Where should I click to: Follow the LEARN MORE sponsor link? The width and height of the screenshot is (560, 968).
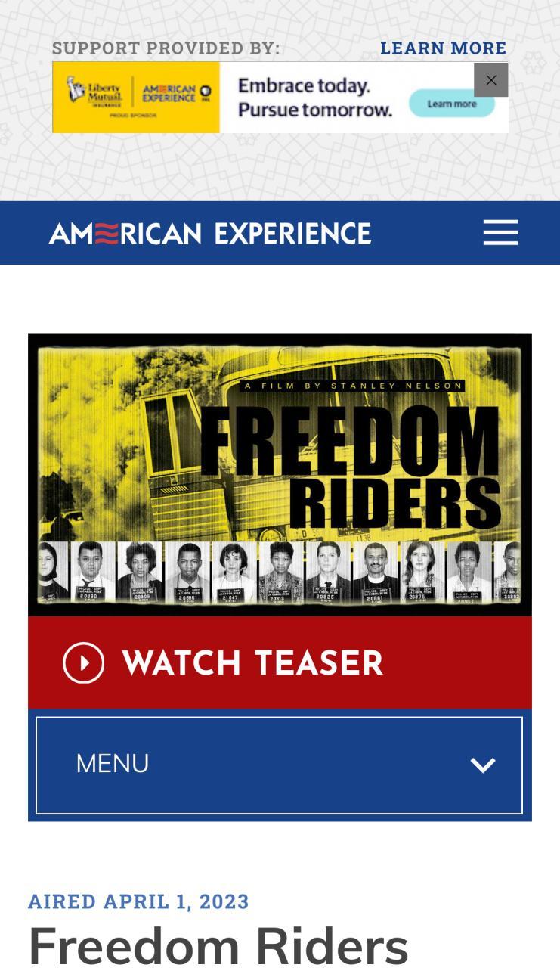(x=443, y=48)
